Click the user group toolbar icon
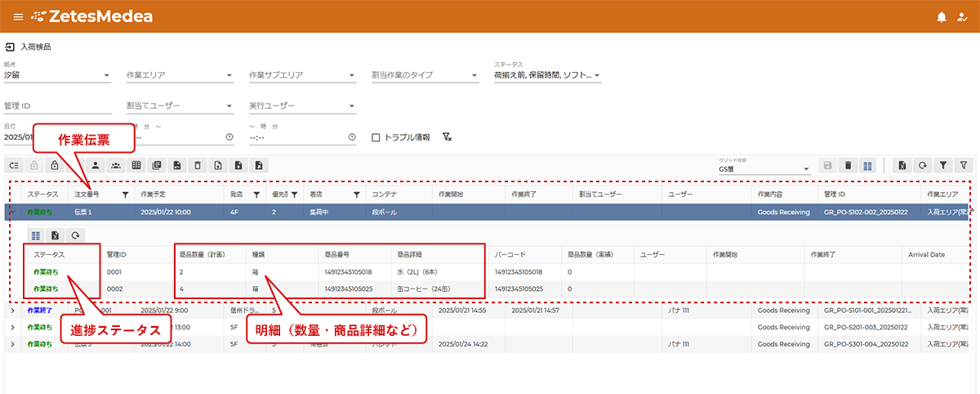Viewport: 980px width, 394px height. pos(116,165)
